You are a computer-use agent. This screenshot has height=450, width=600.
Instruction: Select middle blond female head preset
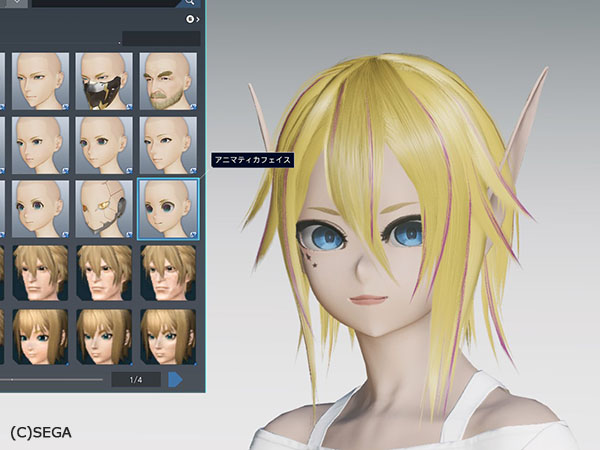104,337
